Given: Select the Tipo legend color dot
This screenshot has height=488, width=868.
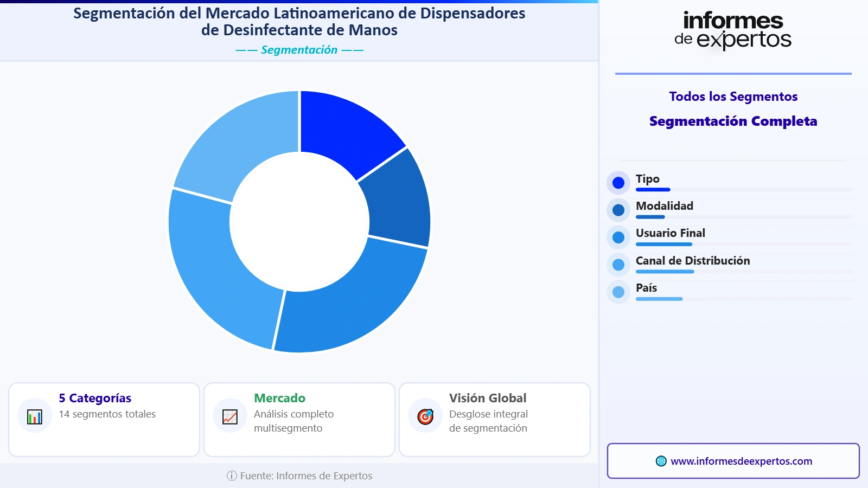Looking at the screenshot, I should [618, 183].
